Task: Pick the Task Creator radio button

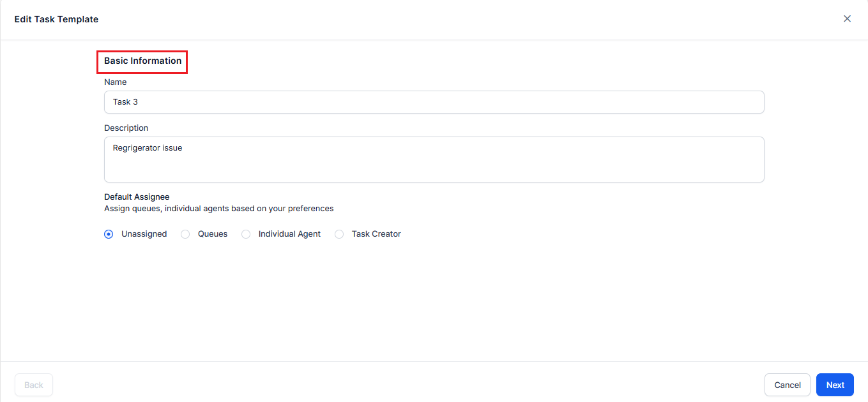Action: point(339,234)
